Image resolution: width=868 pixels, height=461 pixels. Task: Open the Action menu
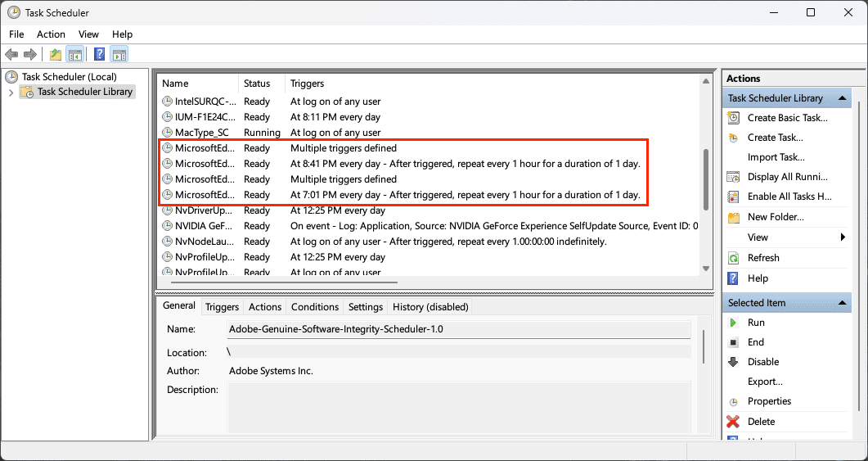51,34
